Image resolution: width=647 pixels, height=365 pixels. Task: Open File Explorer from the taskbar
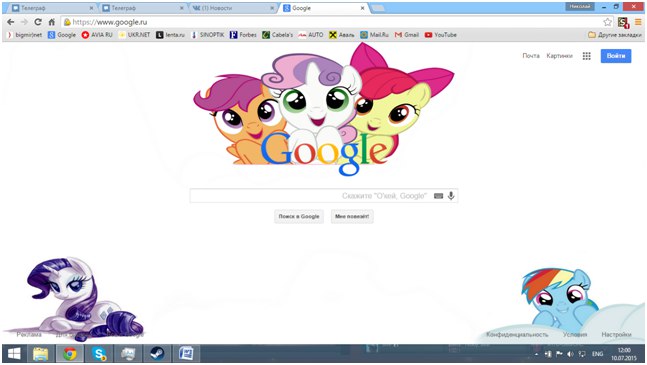pos(40,353)
